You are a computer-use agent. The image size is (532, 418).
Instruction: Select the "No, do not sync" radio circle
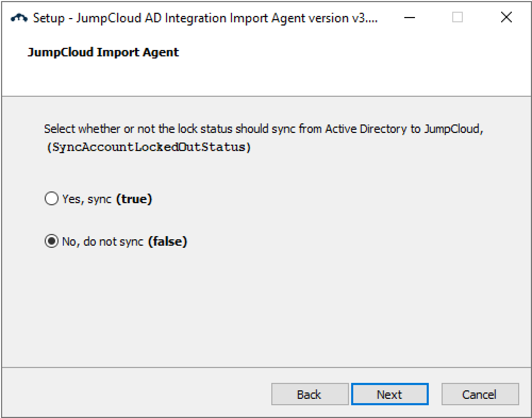pos(51,242)
